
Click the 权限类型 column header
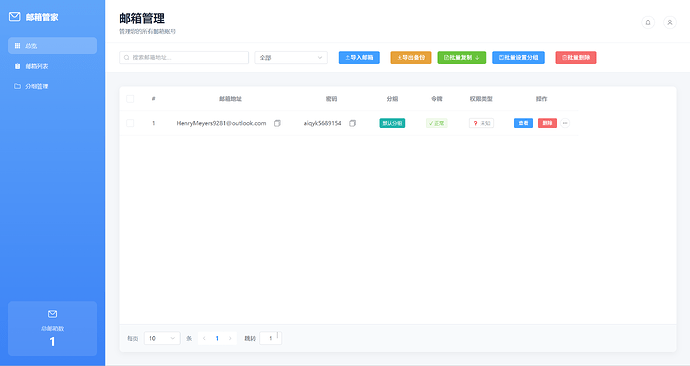coord(481,99)
